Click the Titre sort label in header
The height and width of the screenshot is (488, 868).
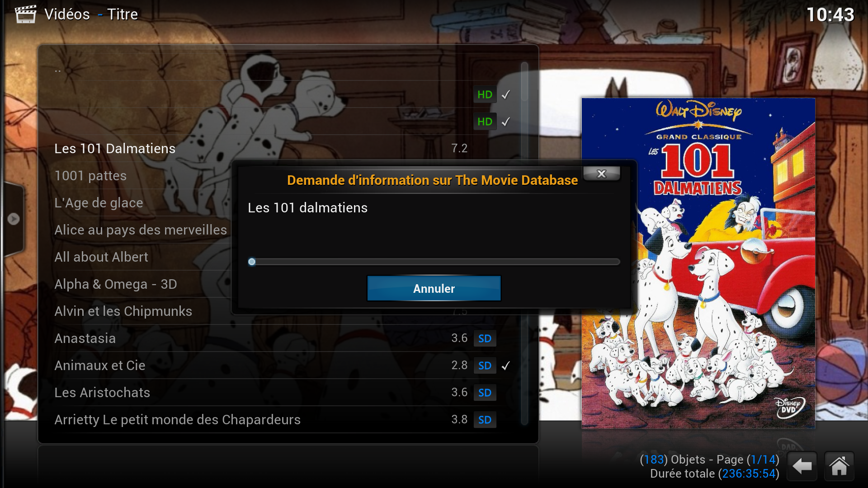pos(123,14)
